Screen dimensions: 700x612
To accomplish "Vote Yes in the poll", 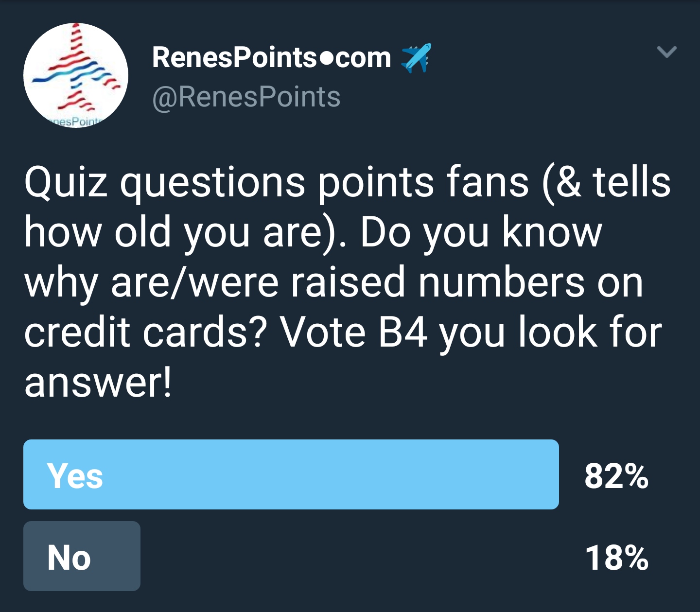I will point(291,474).
